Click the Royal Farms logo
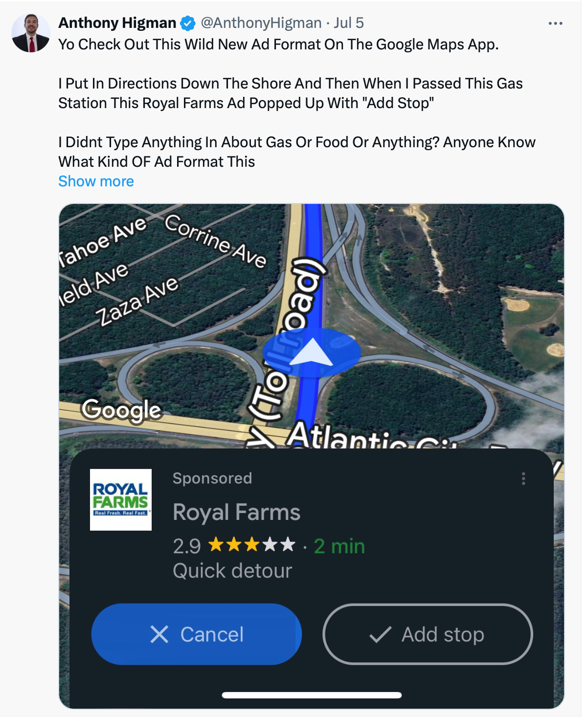The image size is (588, 717). point(121,500)
